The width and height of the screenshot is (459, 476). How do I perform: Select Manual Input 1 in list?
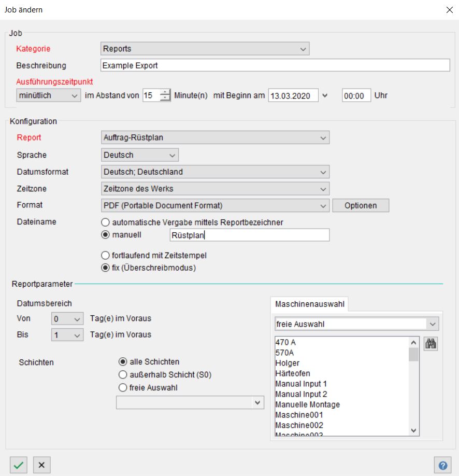(x=342, y=384)
